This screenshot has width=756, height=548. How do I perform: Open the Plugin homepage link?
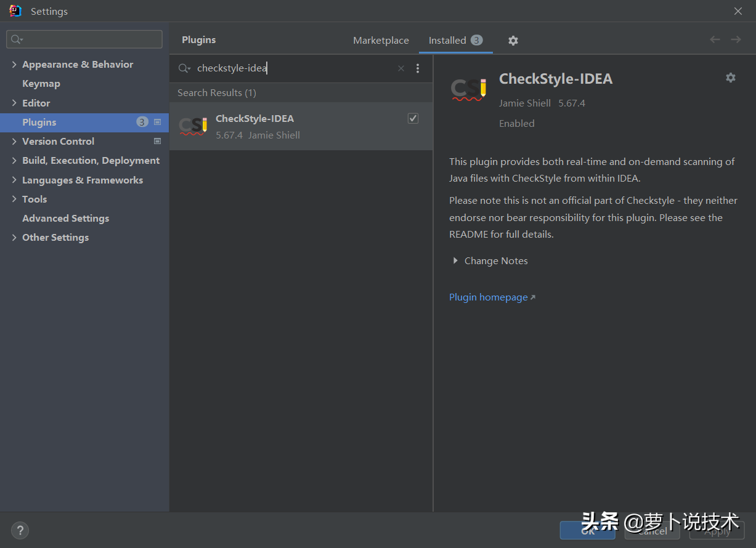[x=492, y=297]
